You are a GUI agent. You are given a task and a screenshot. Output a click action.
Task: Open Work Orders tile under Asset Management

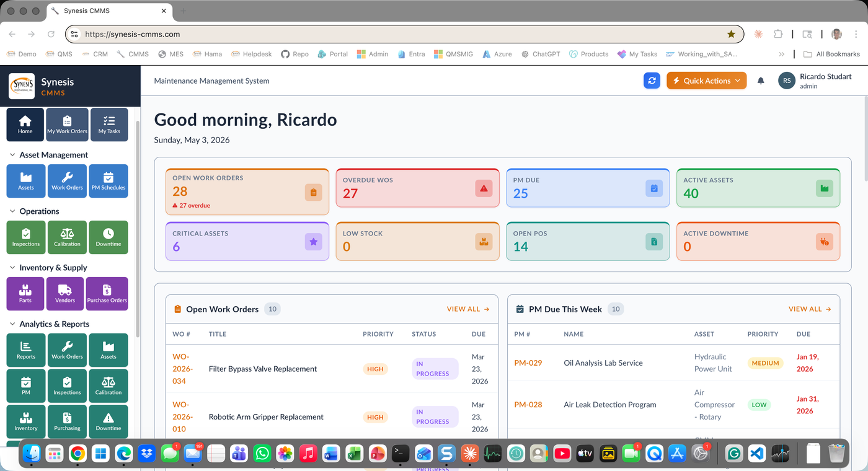click(67, 181)
